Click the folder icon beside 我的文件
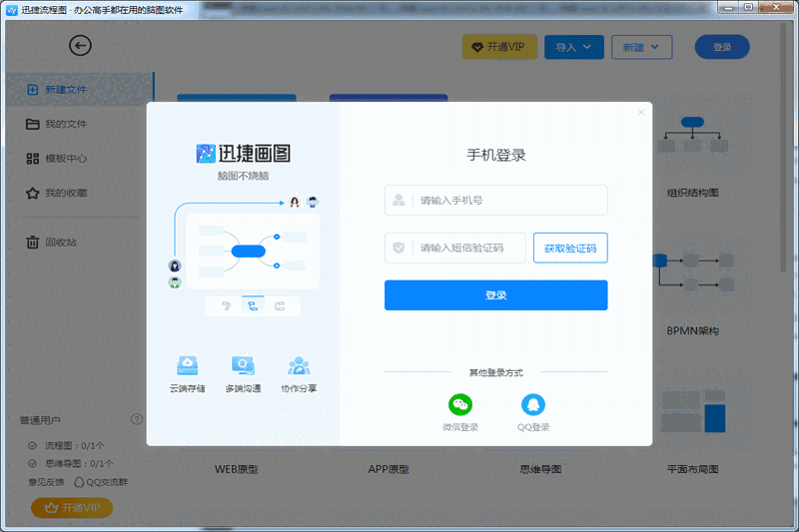This screenshot has width=799, height=532. coord(33,124)
